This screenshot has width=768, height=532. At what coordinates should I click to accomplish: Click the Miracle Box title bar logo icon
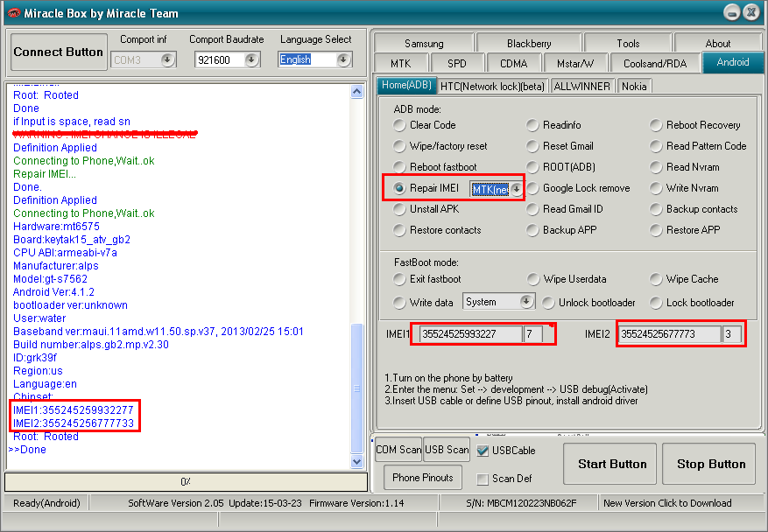click(14, 13)
